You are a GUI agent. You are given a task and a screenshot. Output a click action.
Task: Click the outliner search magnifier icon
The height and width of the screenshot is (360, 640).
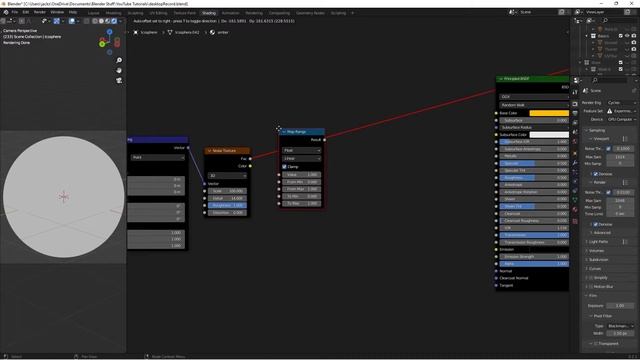pos(605,20)
